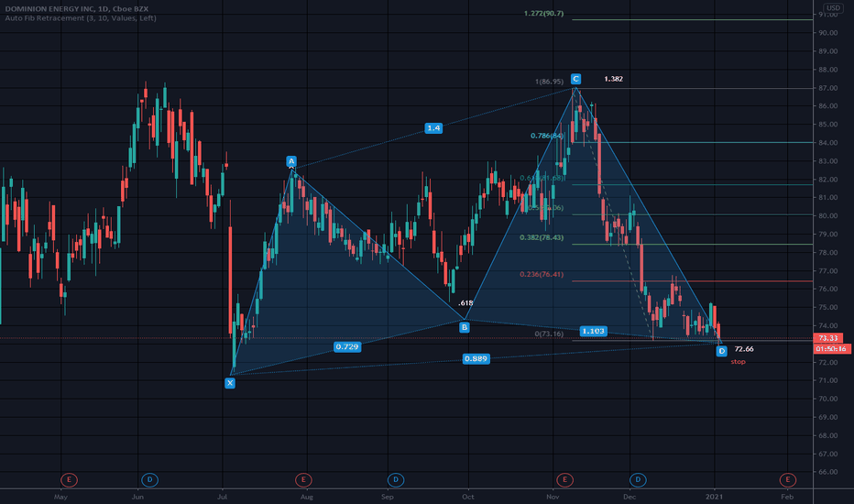Select the dividend marker near Dec
854x504 pixels.
(638, 480)
